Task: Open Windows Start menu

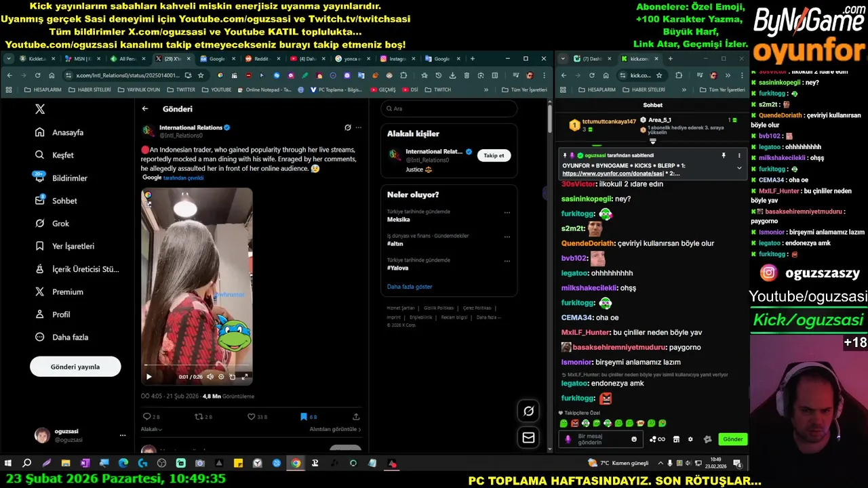Action: point(8,464)
